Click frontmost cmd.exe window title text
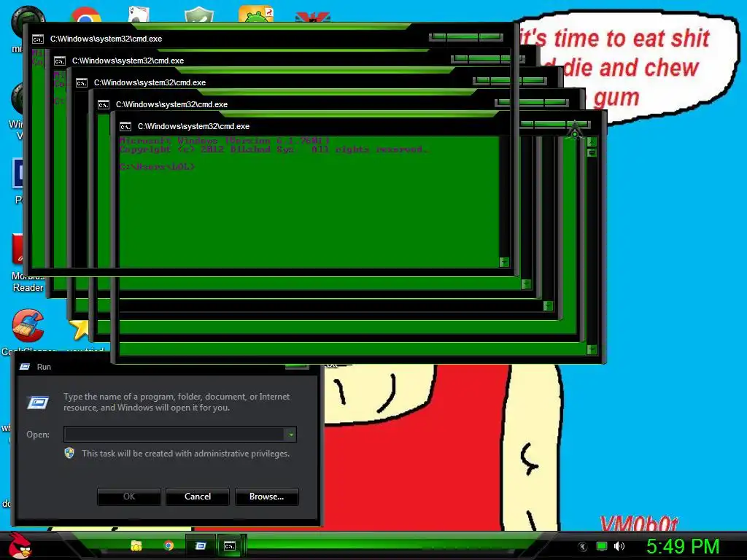This screenshot has width=747, height=560. coord(193,126)
